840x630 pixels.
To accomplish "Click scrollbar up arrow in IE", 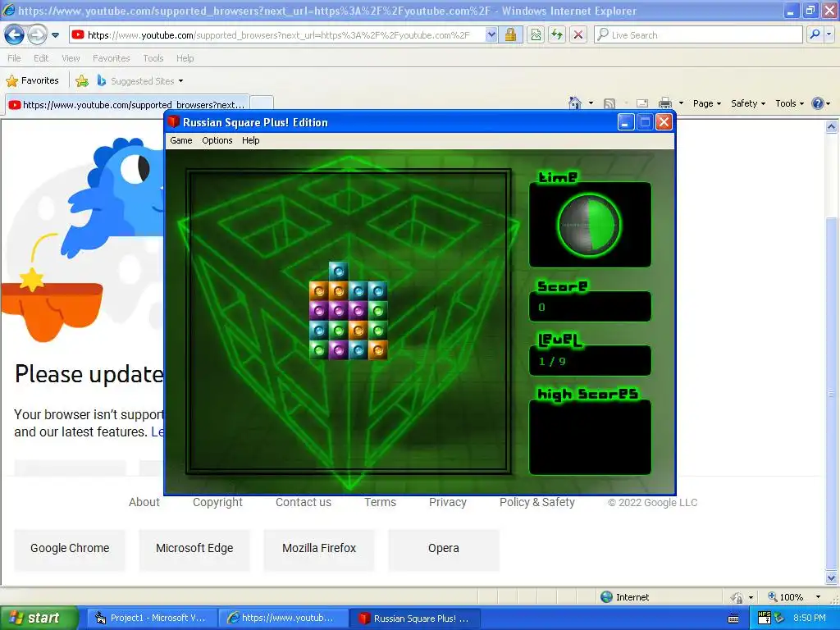I will click(x=831, y=127).
